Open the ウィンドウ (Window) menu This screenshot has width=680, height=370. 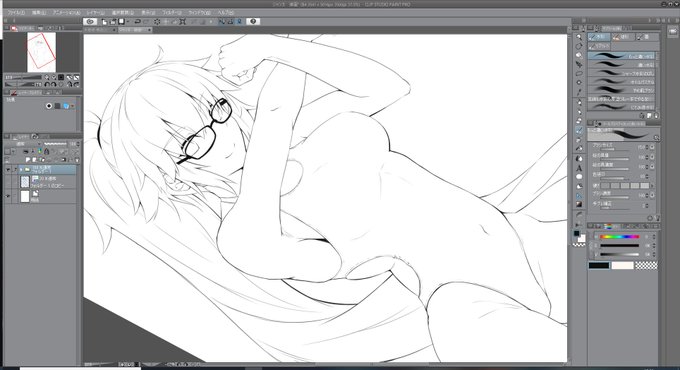click(x=199, y=13)
